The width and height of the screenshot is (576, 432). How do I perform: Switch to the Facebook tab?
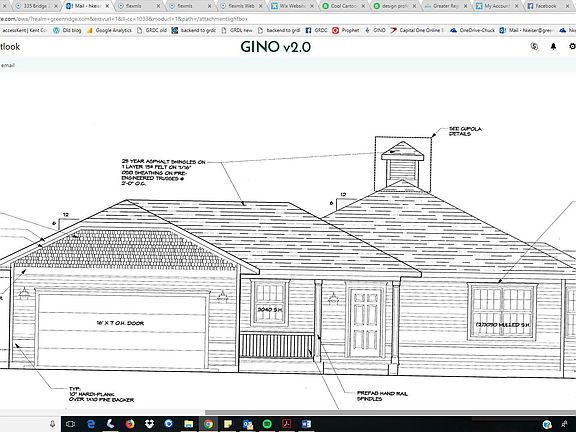(x=548, y=6)
